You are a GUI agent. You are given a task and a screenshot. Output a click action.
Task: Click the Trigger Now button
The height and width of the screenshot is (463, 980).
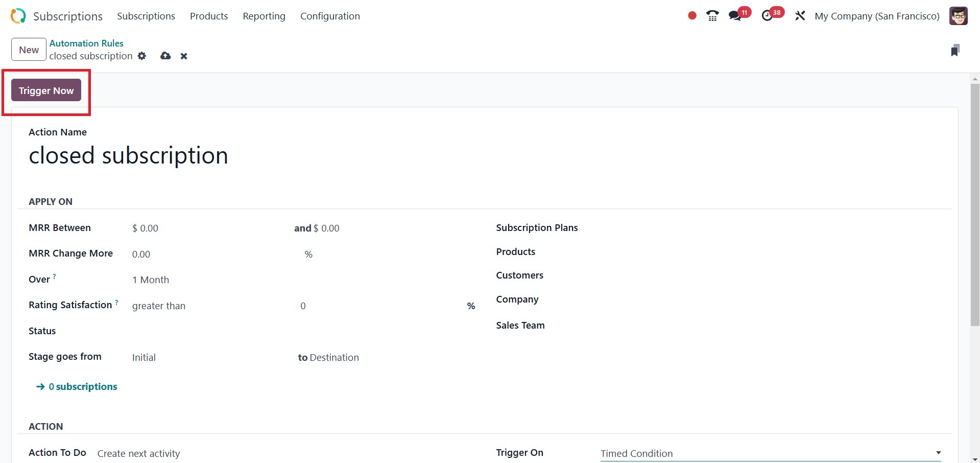click(46, 90)
